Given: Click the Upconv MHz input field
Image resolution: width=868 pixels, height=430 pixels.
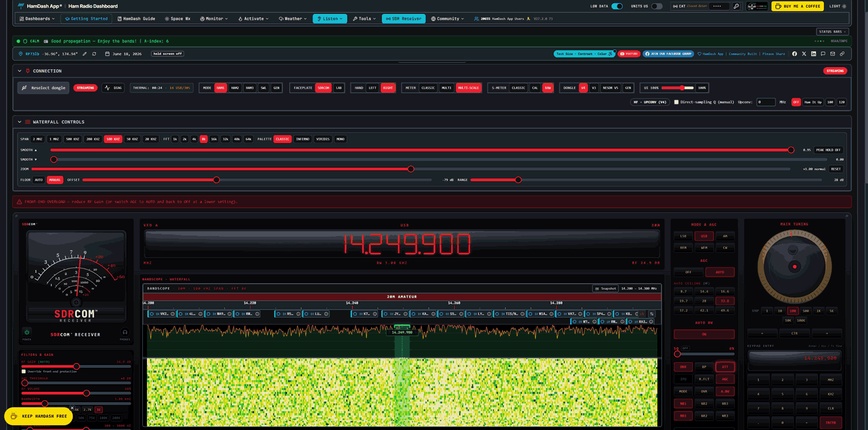Looking at the screenshot, I should (x=766, y=102).
